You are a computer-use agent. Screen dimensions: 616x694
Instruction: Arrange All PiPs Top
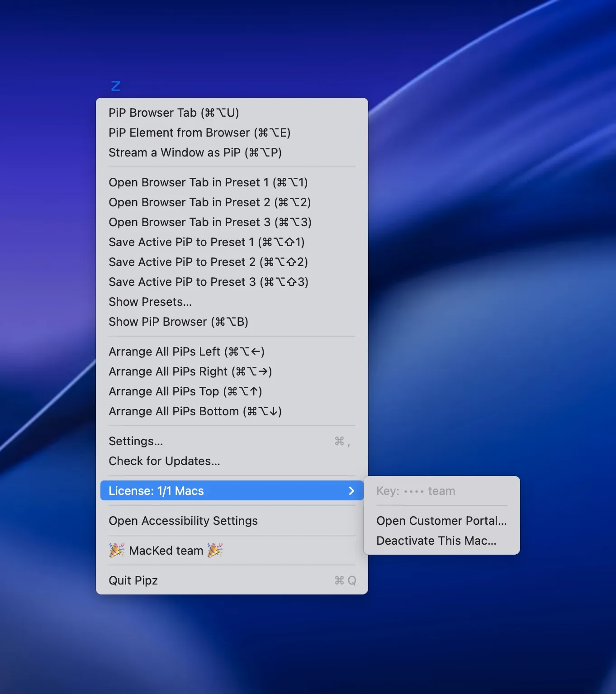coord(232,391)
